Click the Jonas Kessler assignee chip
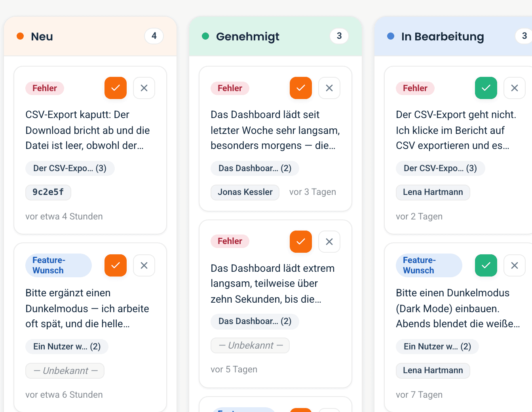 (x=245, y=192)
